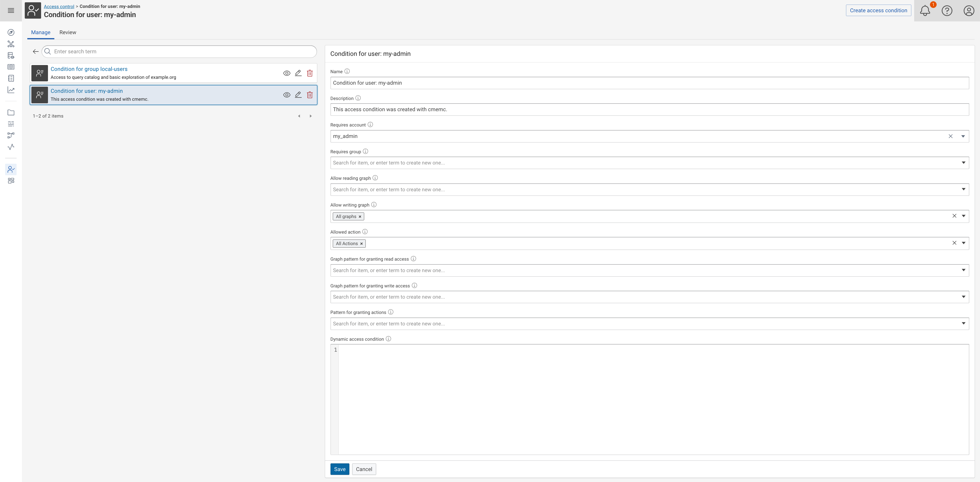The width and height of the screenshot is (980, 482).
Task: Open the query catalog sidebar icon
Action: tap(11, 55)
